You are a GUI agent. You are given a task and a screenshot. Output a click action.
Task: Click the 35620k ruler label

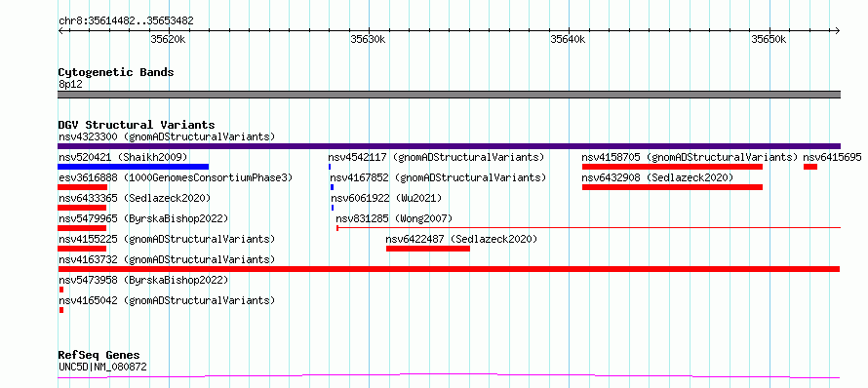(169, 40)
